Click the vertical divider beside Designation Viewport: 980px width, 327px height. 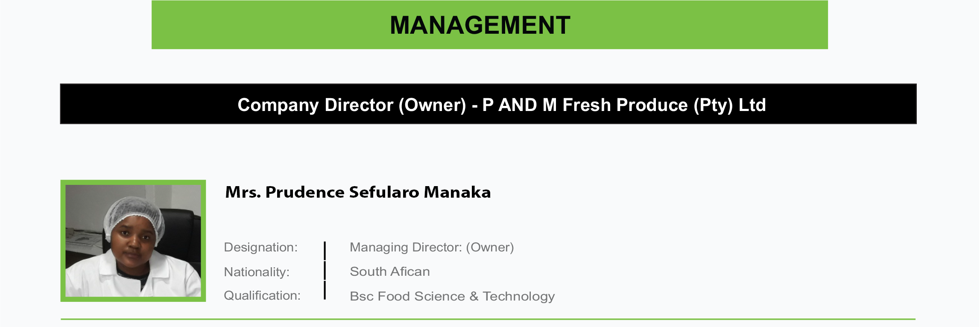325,251
